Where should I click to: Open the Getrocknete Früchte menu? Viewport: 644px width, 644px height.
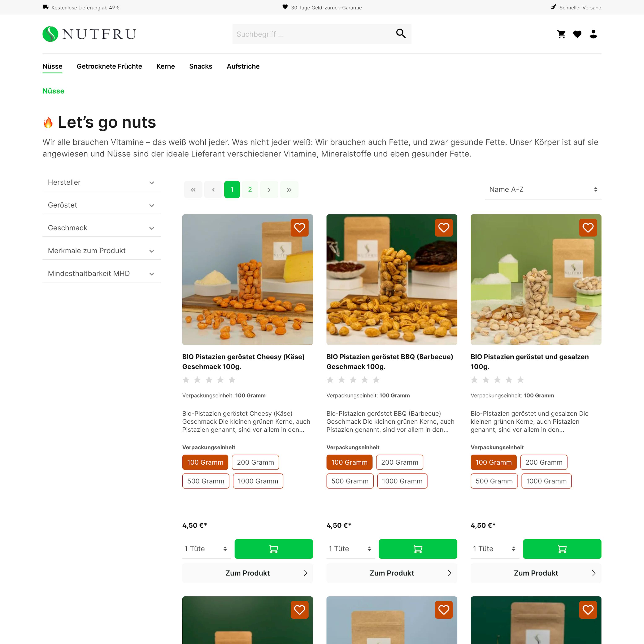click(x=109, y=66)
